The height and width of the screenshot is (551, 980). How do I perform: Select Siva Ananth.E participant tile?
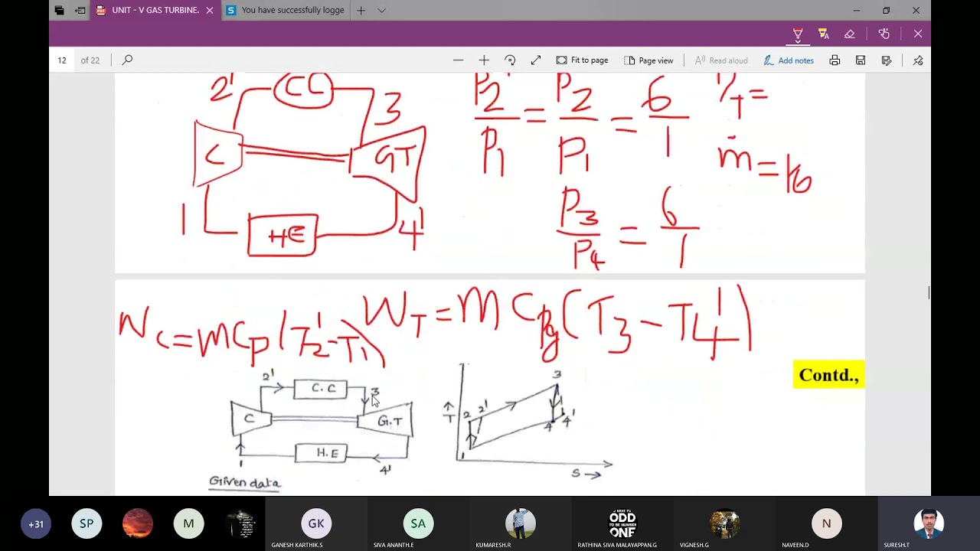418,523
